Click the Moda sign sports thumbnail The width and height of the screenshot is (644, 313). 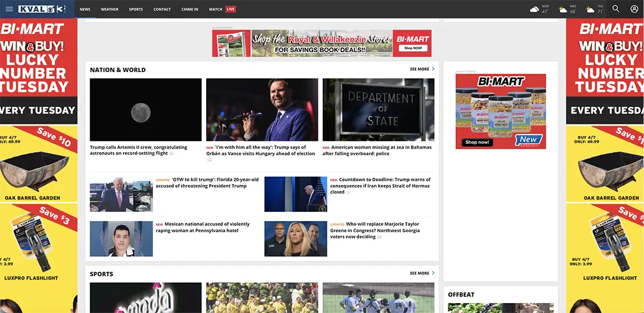(x=146, y=297)
